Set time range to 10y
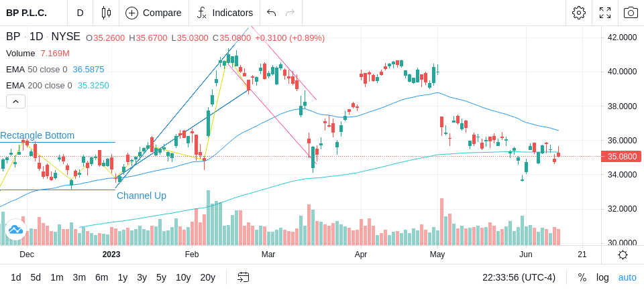This screenshot has height=290, width=644. pyautogui.click(x=183, y=277)
